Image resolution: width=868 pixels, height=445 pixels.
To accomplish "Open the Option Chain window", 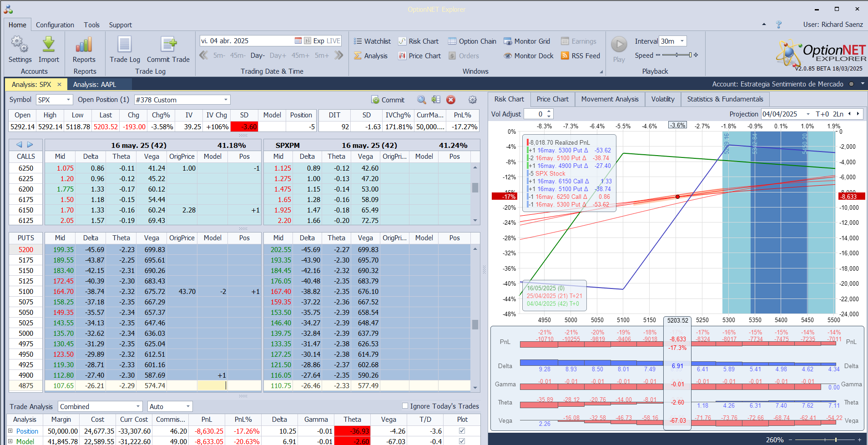I will click(x=472, y=41).
